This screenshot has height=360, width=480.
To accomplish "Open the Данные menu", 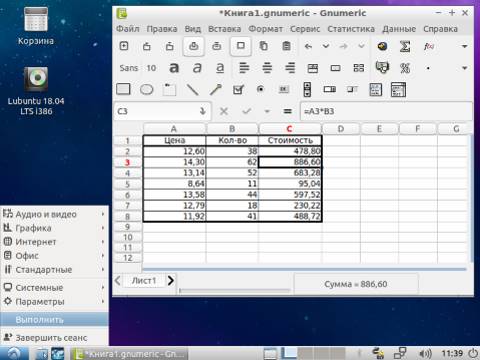I will (399, 29).
